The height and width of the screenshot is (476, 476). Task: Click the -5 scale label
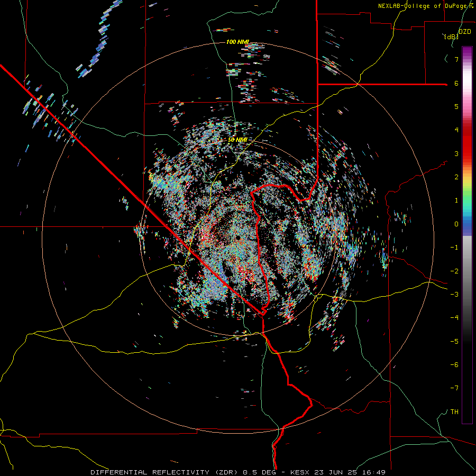[454, 342]
